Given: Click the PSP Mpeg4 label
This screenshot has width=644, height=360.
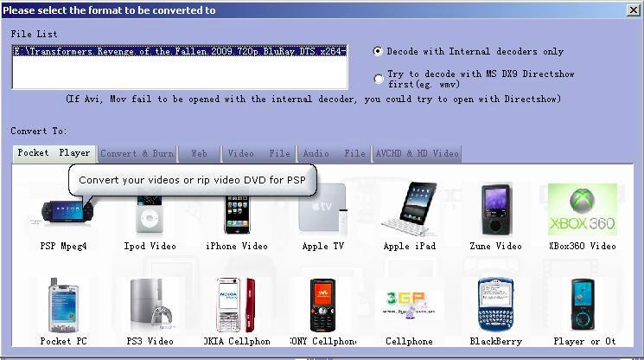Looking at the screenshot, I should 63,246.
